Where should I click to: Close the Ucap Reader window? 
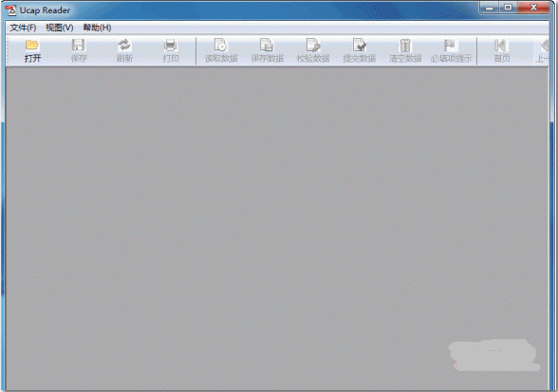point(533,8)
